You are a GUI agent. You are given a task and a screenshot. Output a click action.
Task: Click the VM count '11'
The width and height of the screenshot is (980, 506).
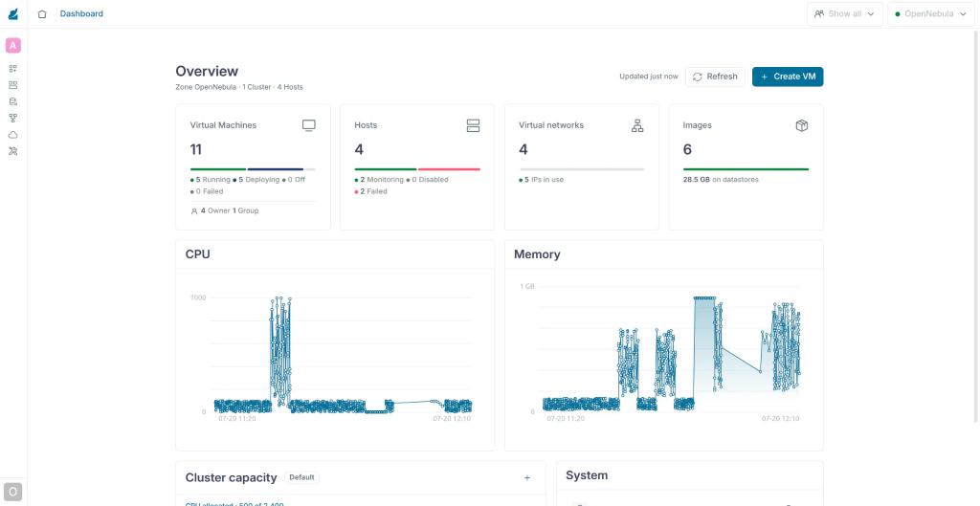[195, 149]
